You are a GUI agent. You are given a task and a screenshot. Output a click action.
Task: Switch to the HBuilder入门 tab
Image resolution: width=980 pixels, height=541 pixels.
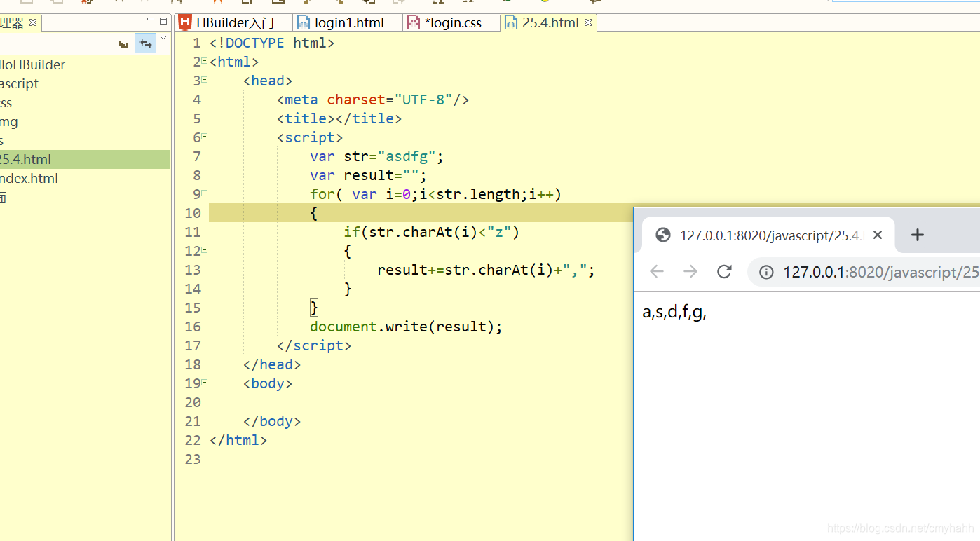tap(234, 22)
